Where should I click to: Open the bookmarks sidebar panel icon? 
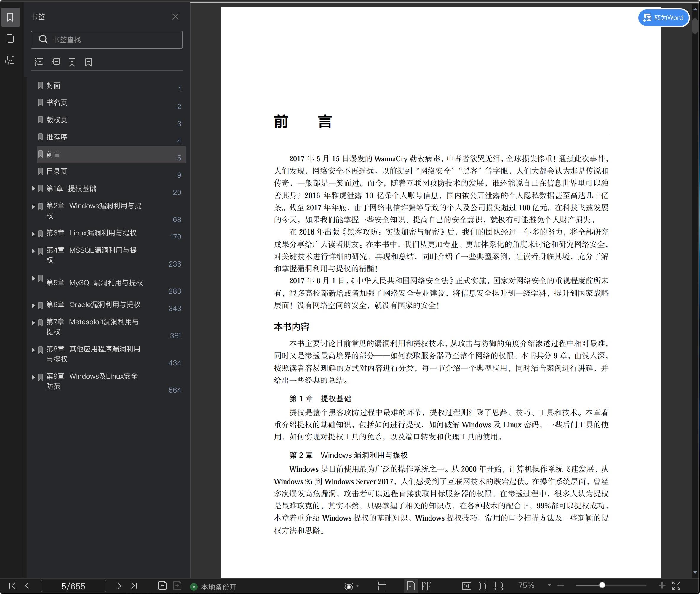click(10, 17)
